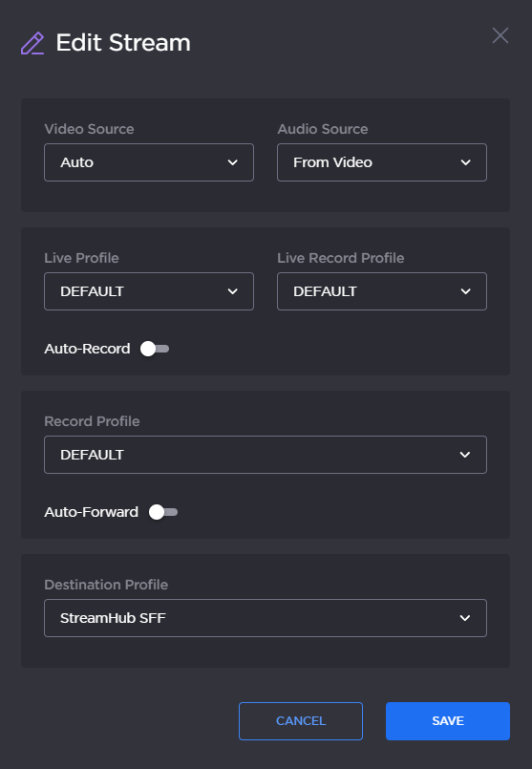
Task: Click the chevron in Live Record Profile field
Action: (x=465, y=291)
